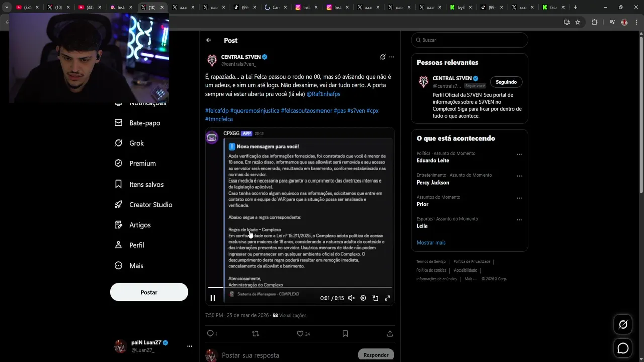Open more options for Percy Jackson trend
This screenshot has width=644, height=362.
(x=519, y=176)
